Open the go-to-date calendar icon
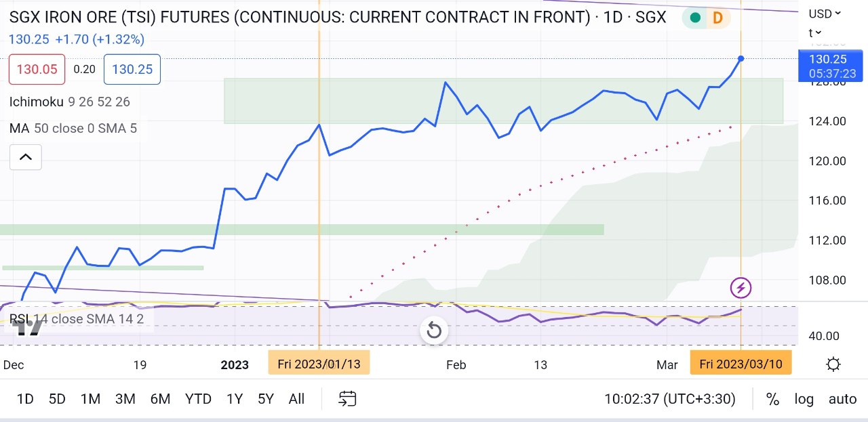868x422 pixels. point(348,399)
